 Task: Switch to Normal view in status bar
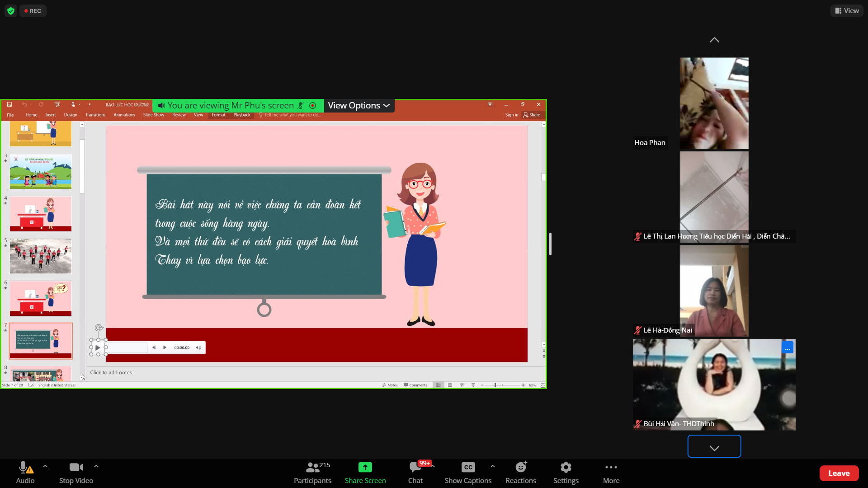tap(438, 385)
